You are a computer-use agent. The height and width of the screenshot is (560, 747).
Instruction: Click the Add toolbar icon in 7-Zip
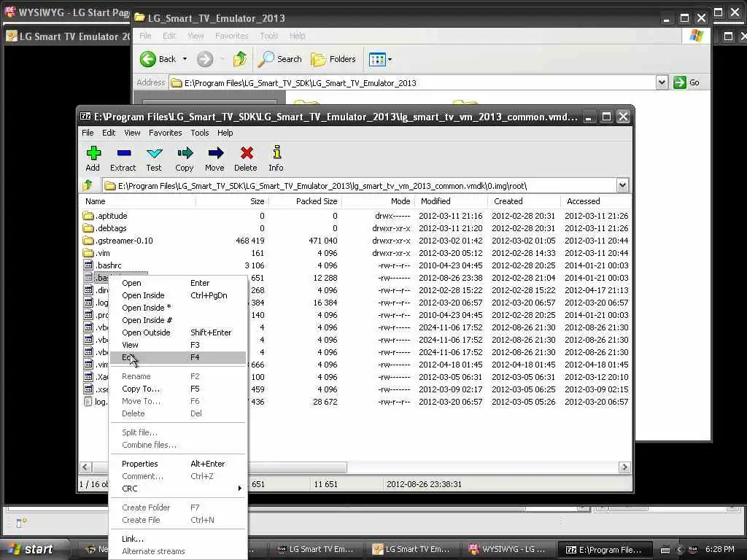(x=93, y=158)
